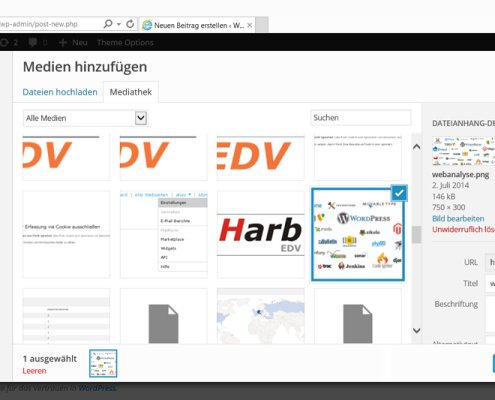This screenshot has height=400, width=495.
Task: Click the URL input field
Action: click(x=490, y=262)
